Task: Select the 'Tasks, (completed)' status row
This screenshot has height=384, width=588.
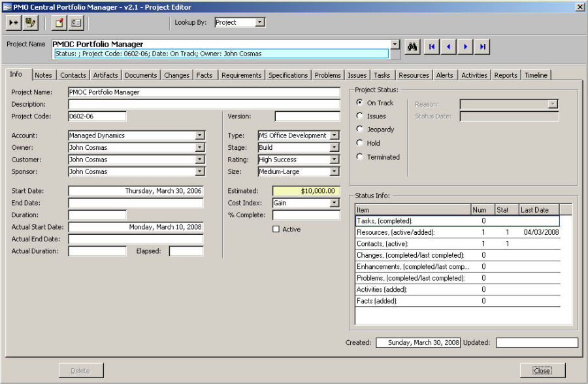Action: (x=457, y=220)
